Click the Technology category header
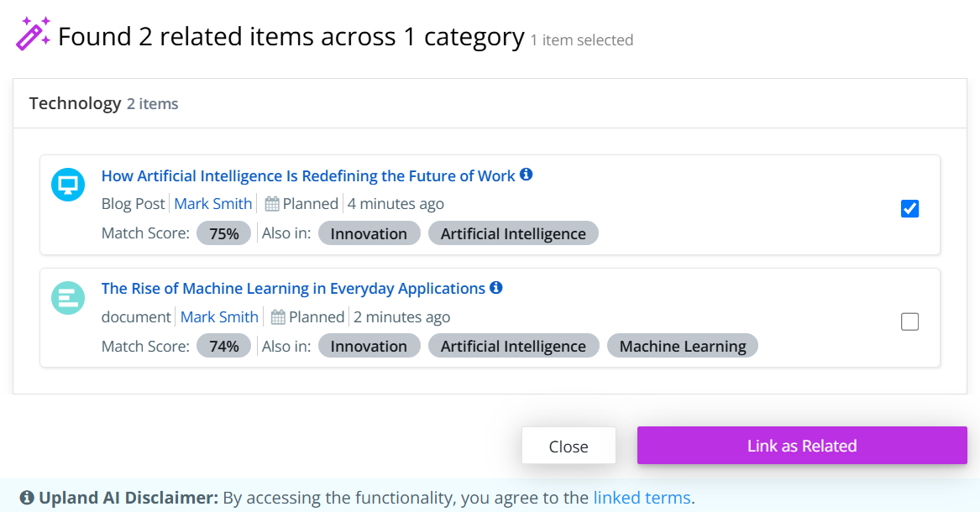 (76, 103)
